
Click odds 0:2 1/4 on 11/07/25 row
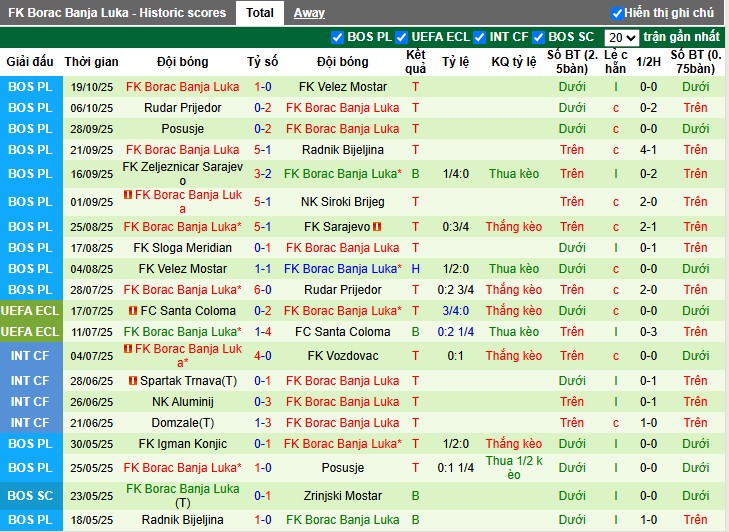tap(456, 332)
